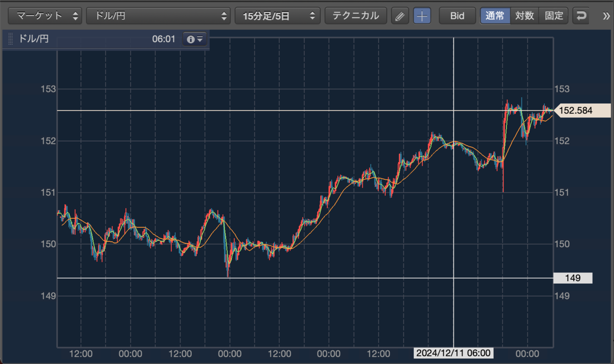Screen dimensions: 614x364
Task: Grab the ドル/円 panel drag handle
Action: [10, 39]
